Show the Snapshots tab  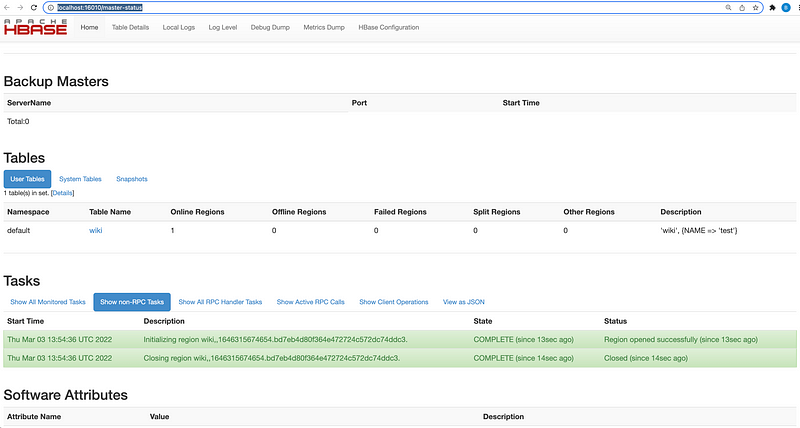tap(131, 179)
